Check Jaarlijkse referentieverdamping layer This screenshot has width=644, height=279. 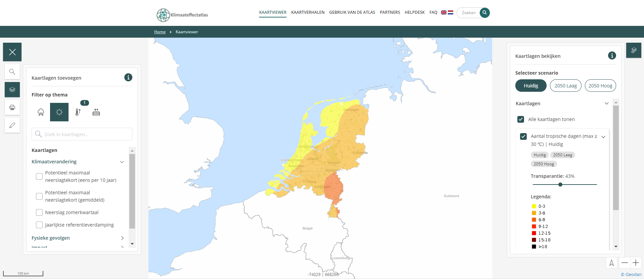point(39,225)
